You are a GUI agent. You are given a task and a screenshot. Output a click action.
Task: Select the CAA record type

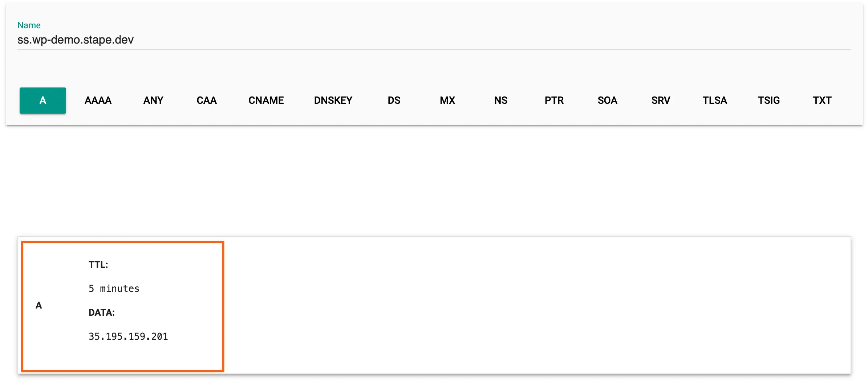tap(207, 101)
